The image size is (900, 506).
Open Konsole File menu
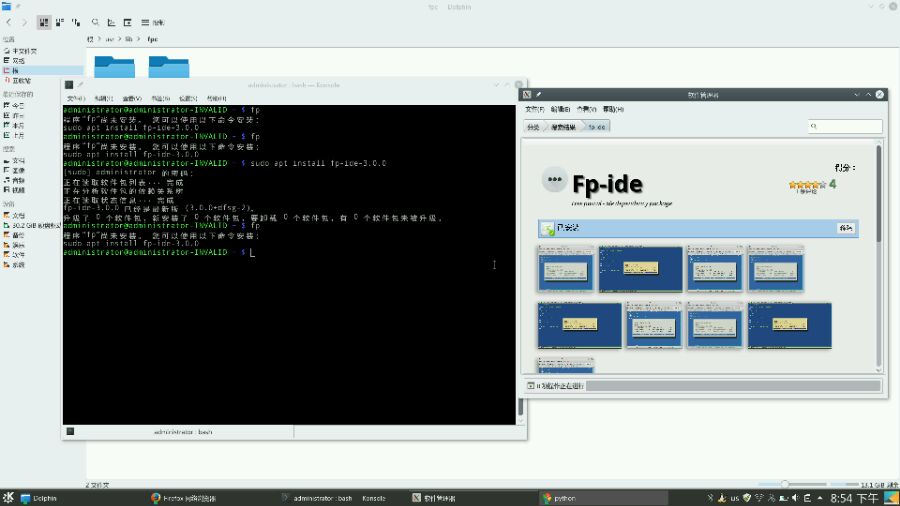[x=76, y=99]
